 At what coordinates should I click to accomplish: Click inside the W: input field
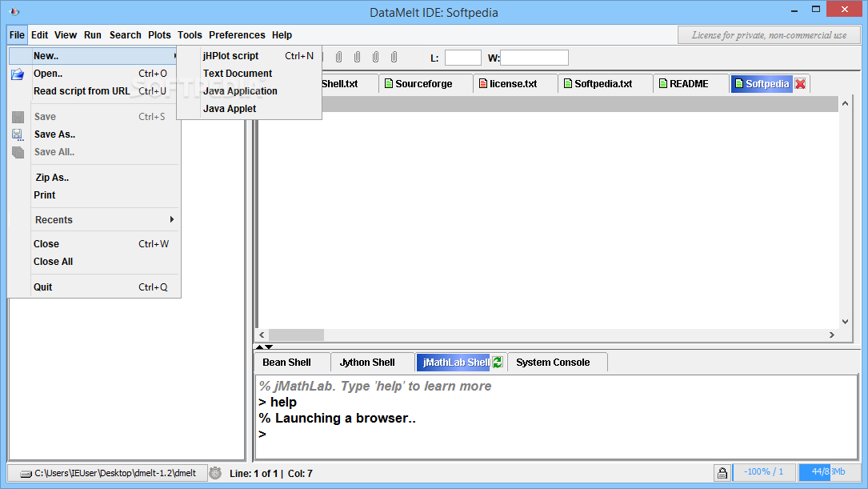tap(534, 58)
